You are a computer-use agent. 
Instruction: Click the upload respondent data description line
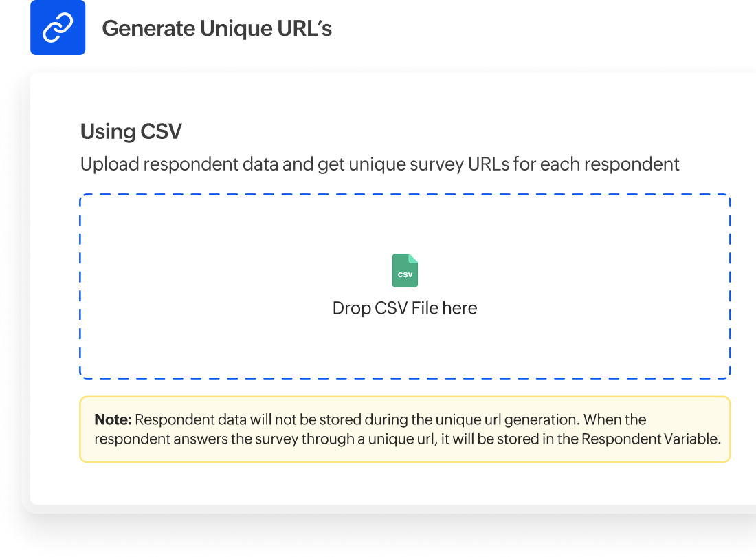379,165
